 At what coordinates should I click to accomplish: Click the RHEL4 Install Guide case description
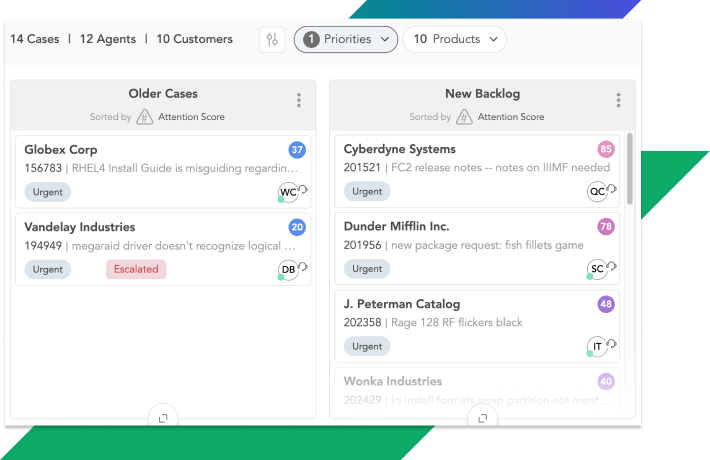(x=185, y=168)
